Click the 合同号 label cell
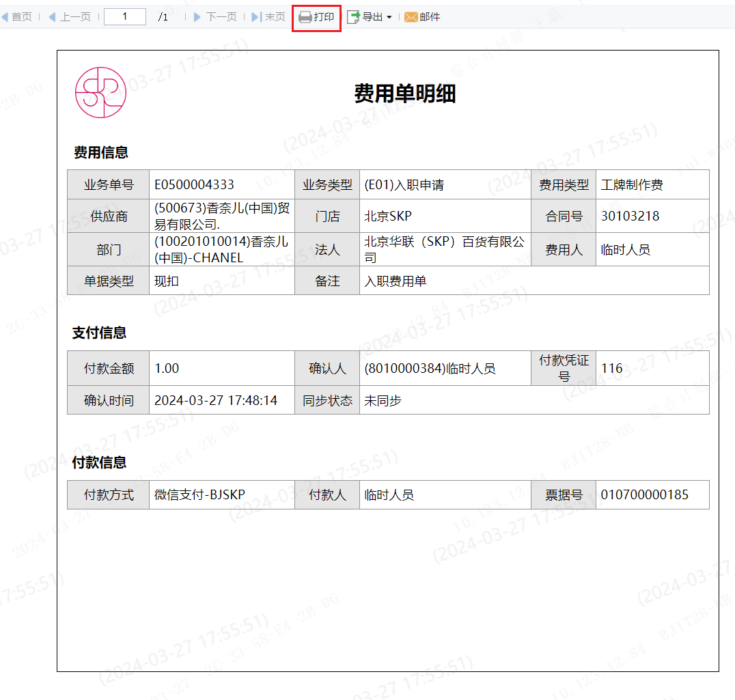The image size is (735, 700). point(564,216)
